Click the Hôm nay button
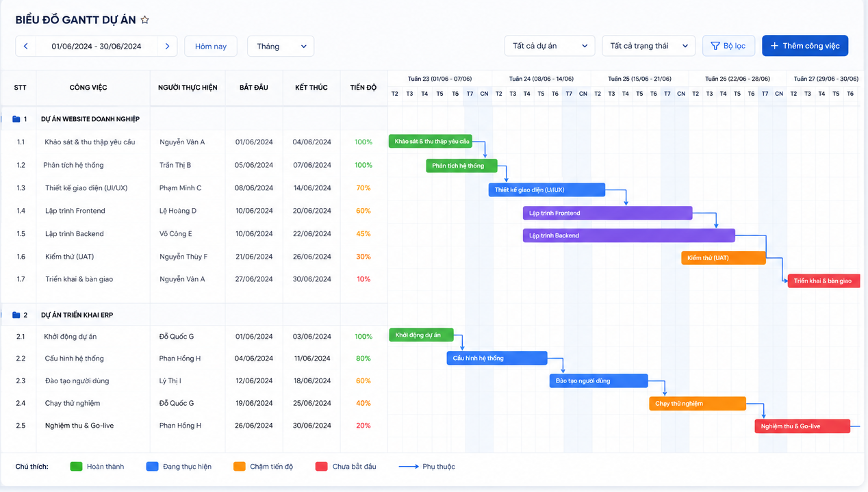 (x=211, y=47)
